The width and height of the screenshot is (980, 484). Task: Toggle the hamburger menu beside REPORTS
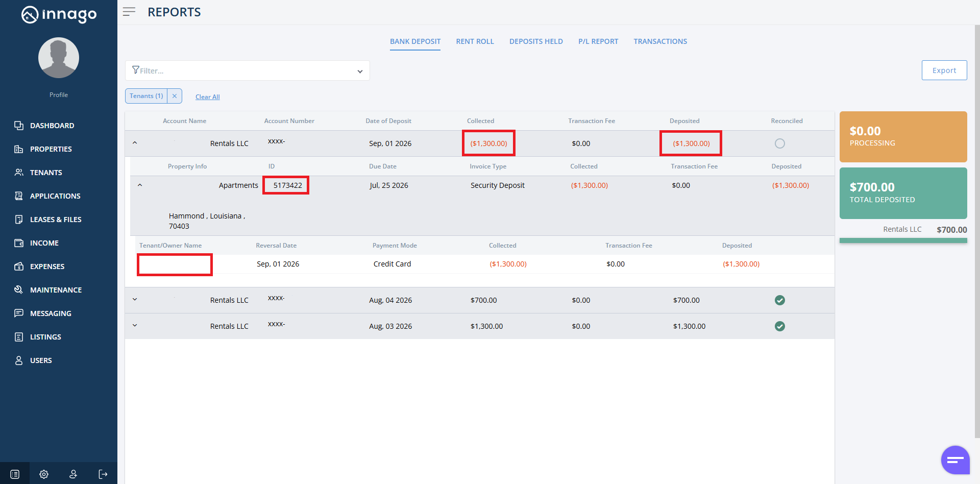[x=129, y=12]
